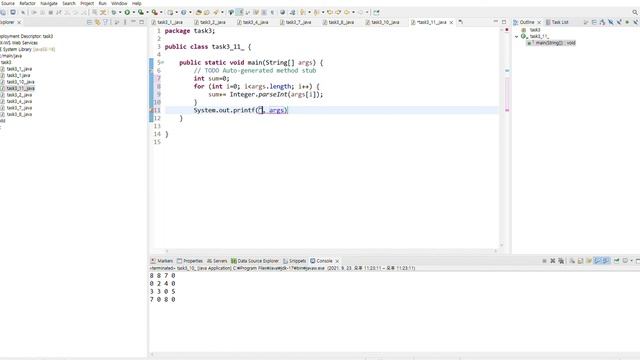The width and height of the screenshot is (640, 360).
Task: Click the External Tools run icon
Action: pyautogui.click(x=154, y=12)
